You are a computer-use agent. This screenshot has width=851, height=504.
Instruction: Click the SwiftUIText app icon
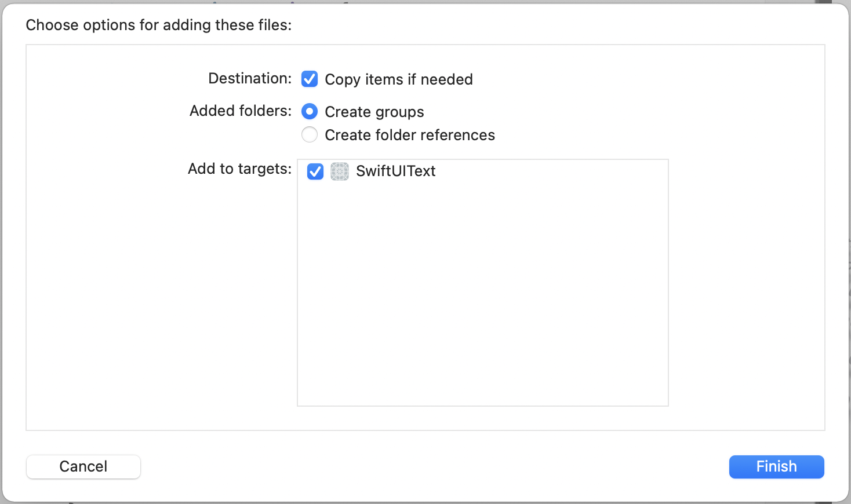(339, 171)
